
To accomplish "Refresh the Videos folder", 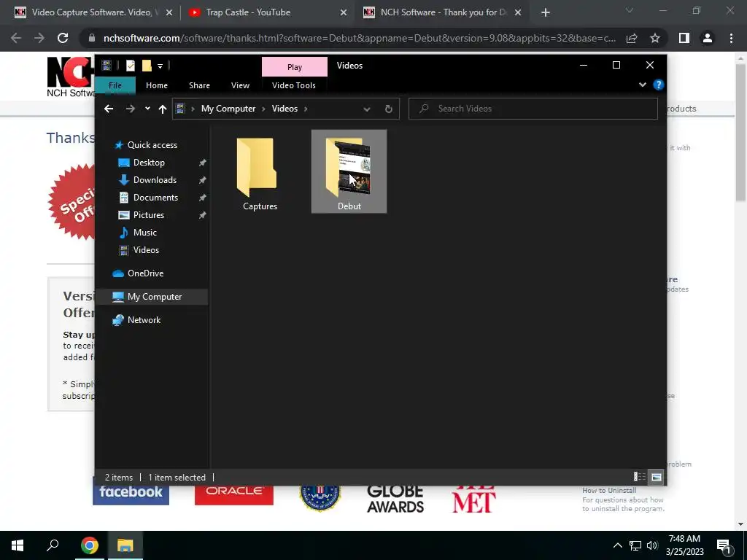I will coord(389,109).
